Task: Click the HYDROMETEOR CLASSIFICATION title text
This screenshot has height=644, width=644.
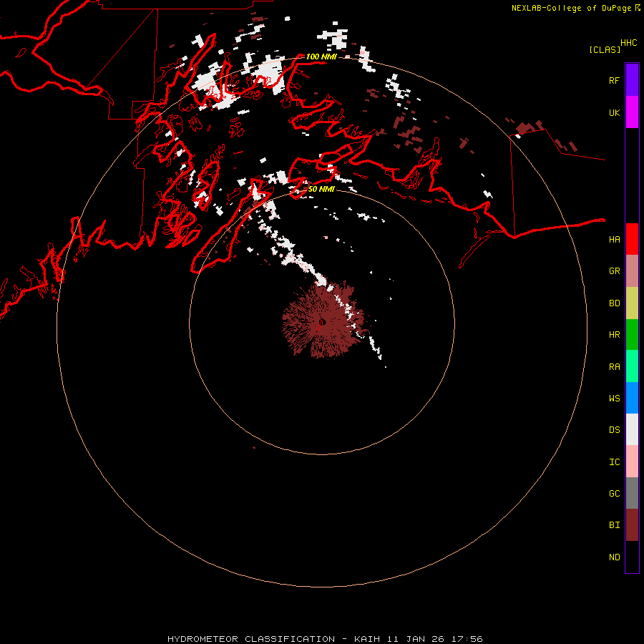Action: 251,639
